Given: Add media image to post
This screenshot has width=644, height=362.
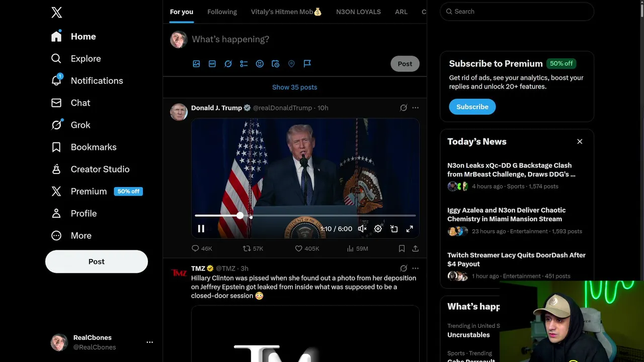Looking at the screenshot, I should pos(196,64).
